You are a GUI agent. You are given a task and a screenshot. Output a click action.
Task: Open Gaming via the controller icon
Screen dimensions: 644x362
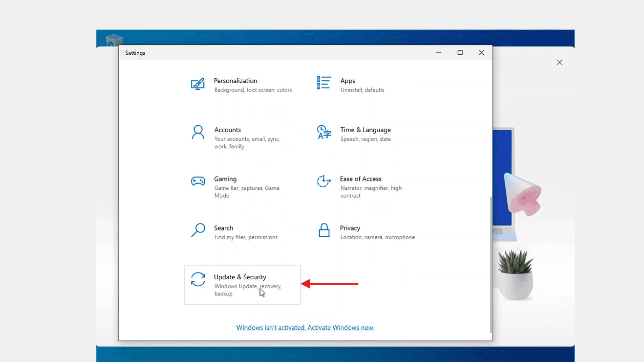pyautogui.click(x=198, y=181)
